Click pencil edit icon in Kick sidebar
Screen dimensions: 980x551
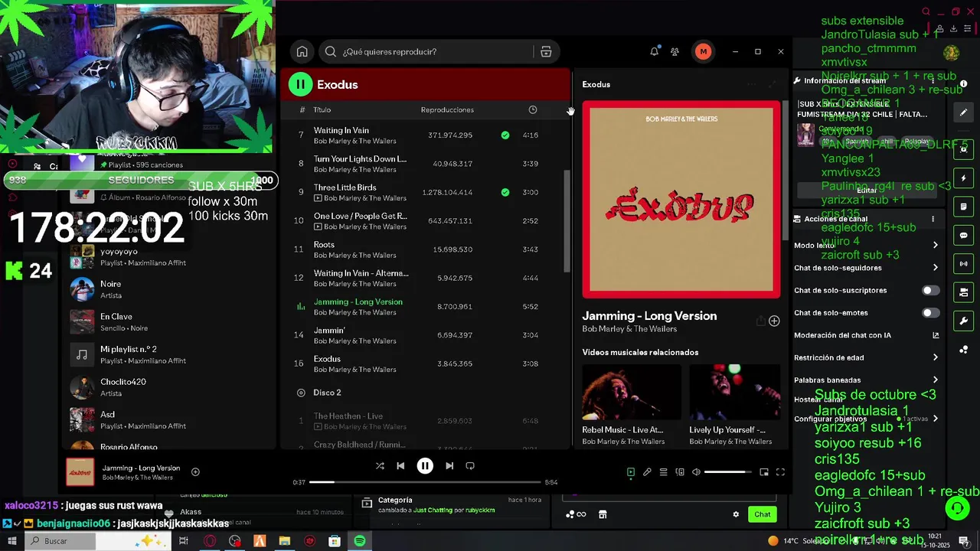pos(964,112)
